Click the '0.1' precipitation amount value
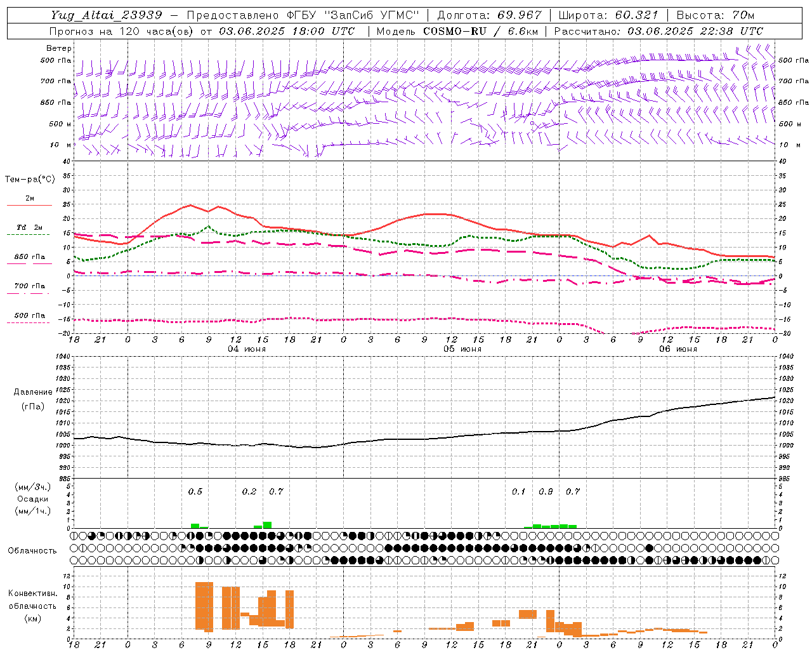Image resolution: width=812 pixels, height=650 pixels. (519, 491)
